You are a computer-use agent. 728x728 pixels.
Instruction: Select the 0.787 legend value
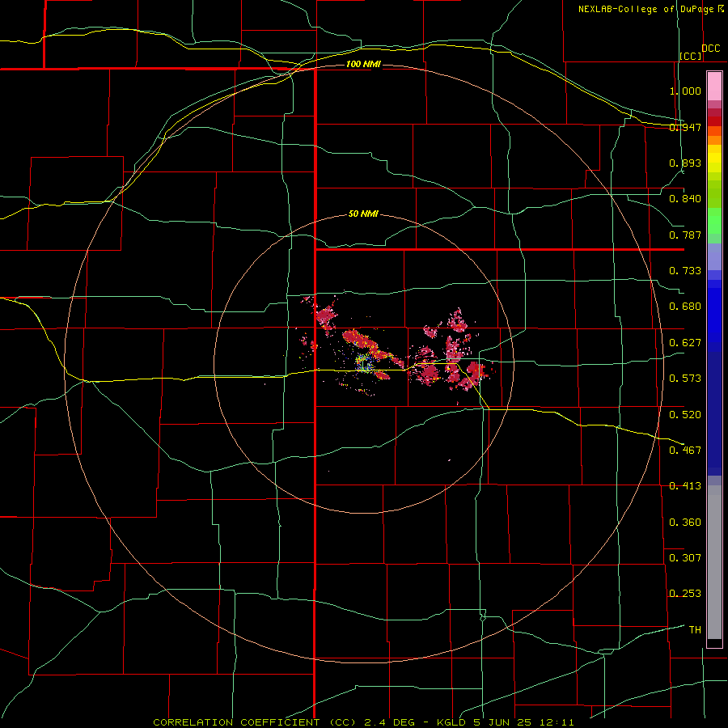click(x=685, y=235)
